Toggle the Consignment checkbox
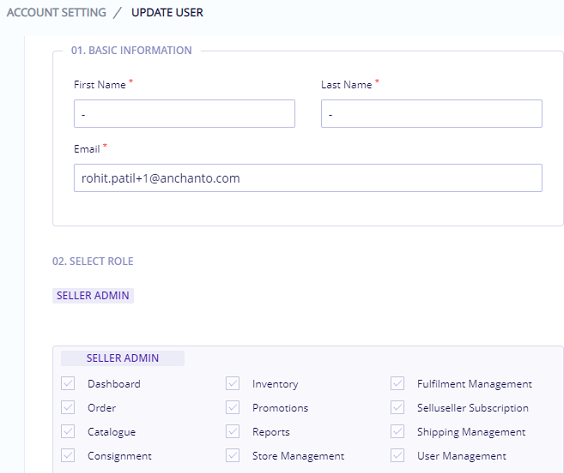The image size is (564, 473). pyautogui.click(x=68, y=455)
